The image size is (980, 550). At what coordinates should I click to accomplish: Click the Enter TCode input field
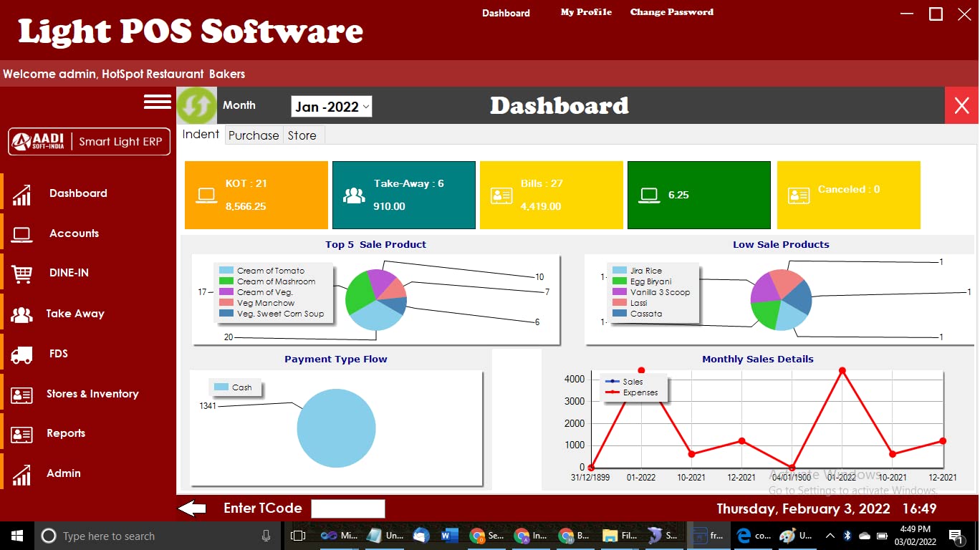tap(347, 509)
